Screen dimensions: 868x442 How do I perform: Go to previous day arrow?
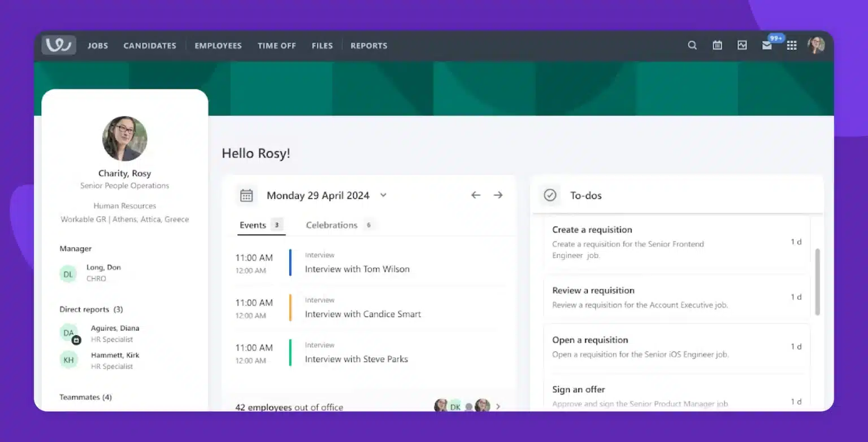pos(476,195)
